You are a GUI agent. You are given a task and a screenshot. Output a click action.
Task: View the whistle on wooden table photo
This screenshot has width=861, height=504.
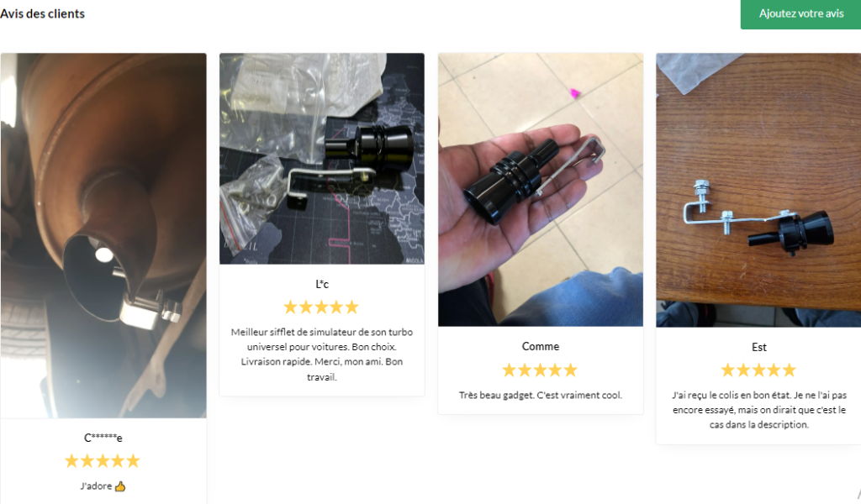(758, 190)
